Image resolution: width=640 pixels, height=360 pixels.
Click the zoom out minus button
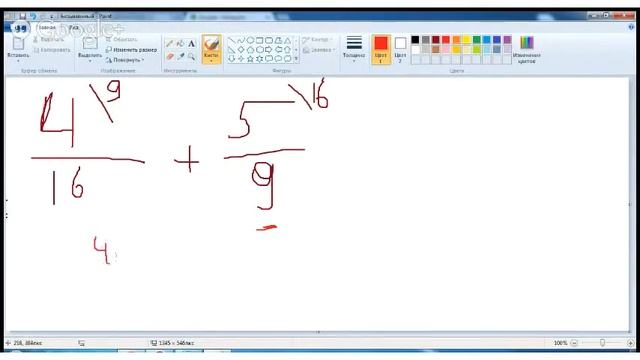tap(574, 343)
